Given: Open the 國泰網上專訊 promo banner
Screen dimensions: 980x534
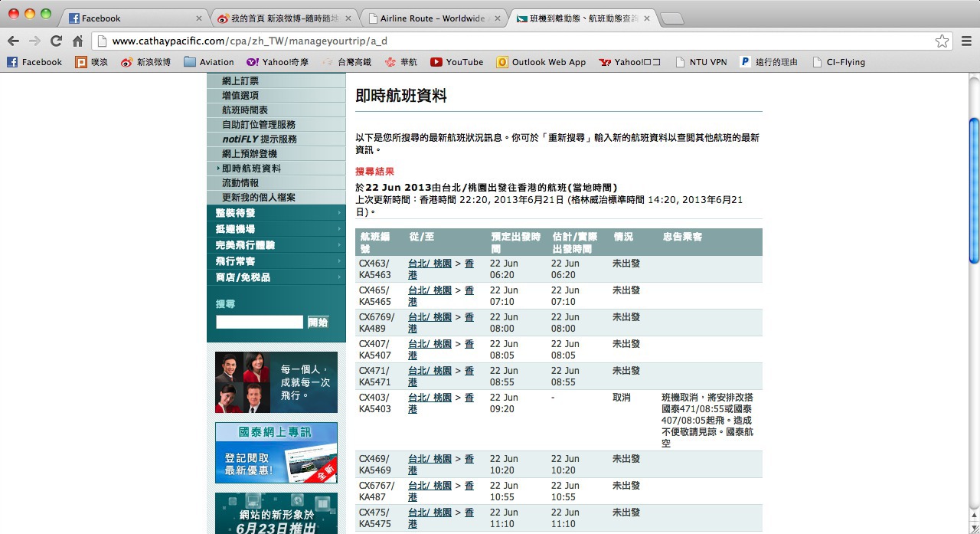Looking at the screenshot, I should tap(276, 453).
